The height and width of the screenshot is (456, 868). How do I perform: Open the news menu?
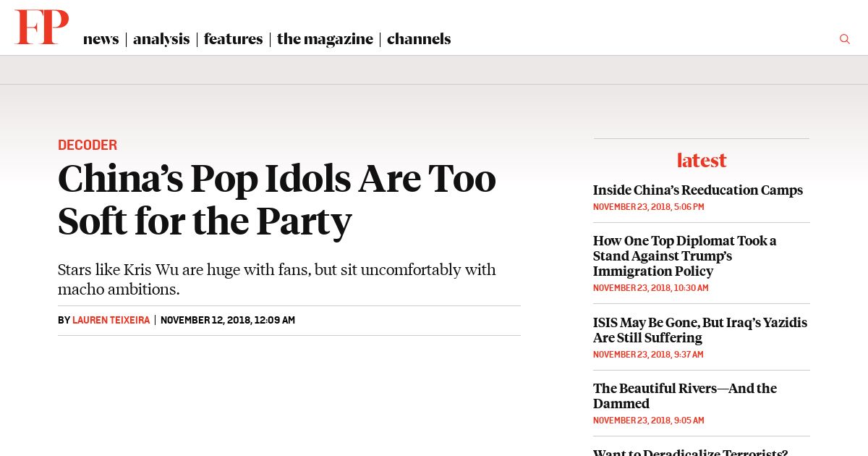click(x=101, y=39)
